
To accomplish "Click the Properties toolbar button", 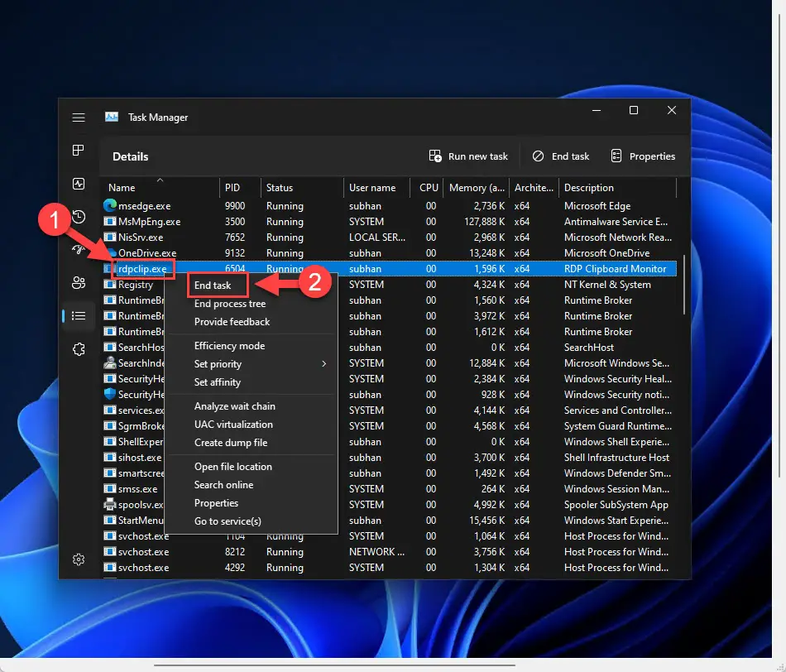I will pos(644,156).
